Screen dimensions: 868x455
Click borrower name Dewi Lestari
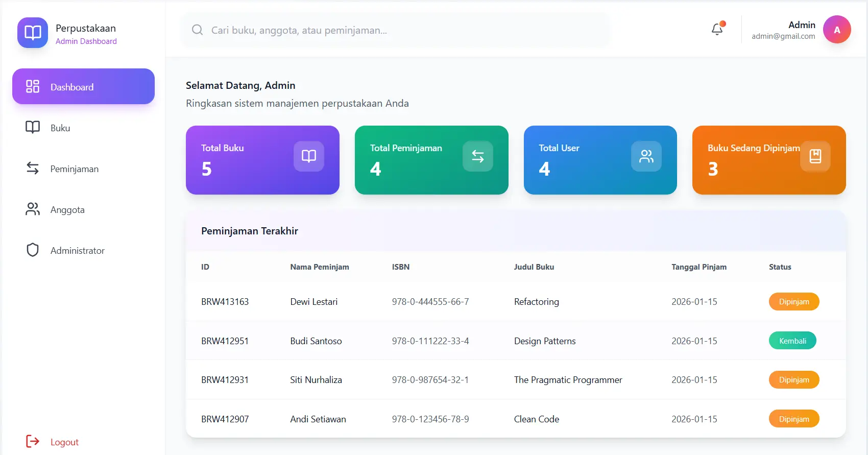[x=314, y=301]
